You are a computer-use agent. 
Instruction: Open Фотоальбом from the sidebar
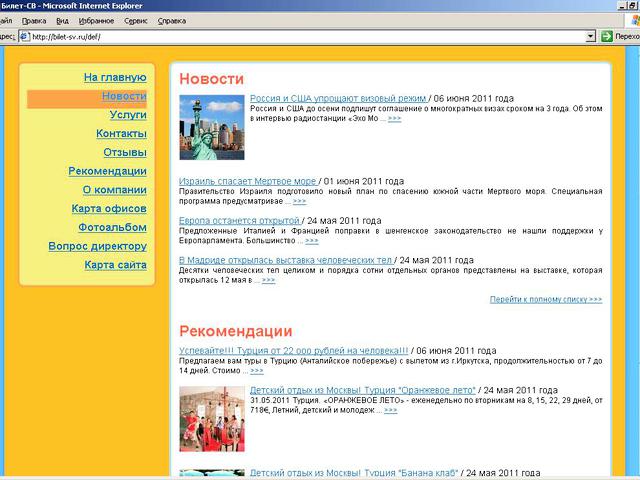pyautogui.click(x=114, y=227)
